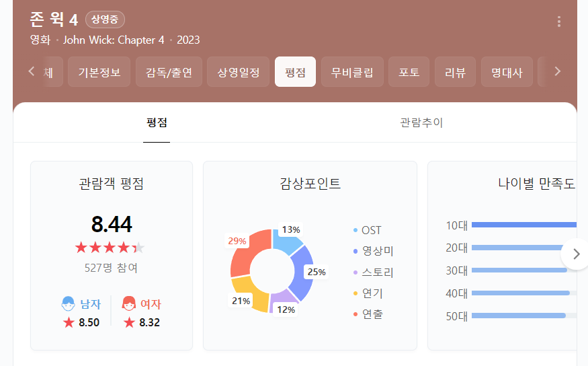
Task: Click the 연기 legend entry
Action: [368, 293]
